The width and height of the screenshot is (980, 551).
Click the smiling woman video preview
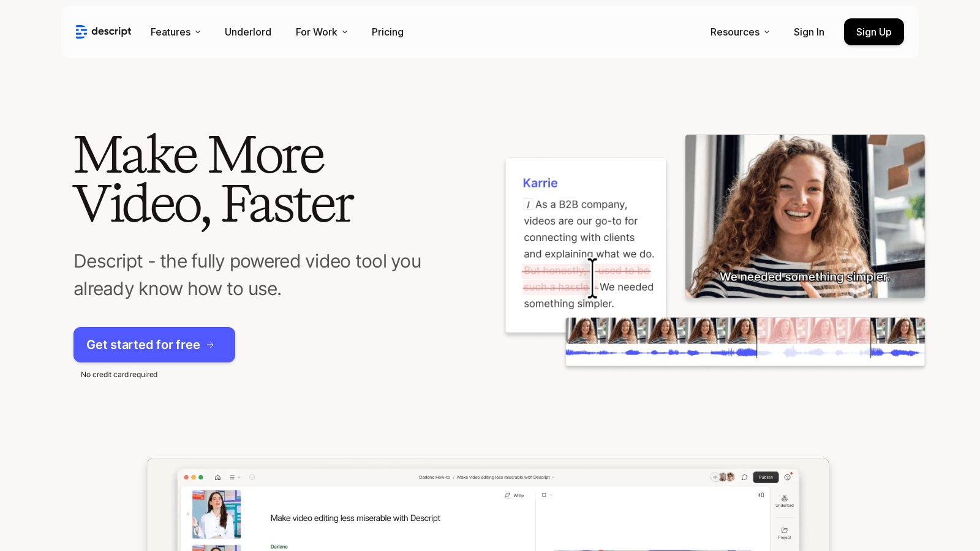[x=805, y=217]
